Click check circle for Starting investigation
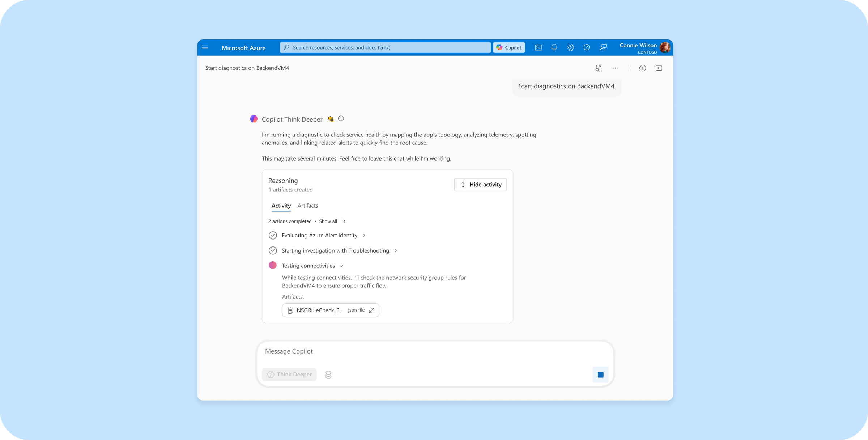The image size is (868, 440). 273,250
